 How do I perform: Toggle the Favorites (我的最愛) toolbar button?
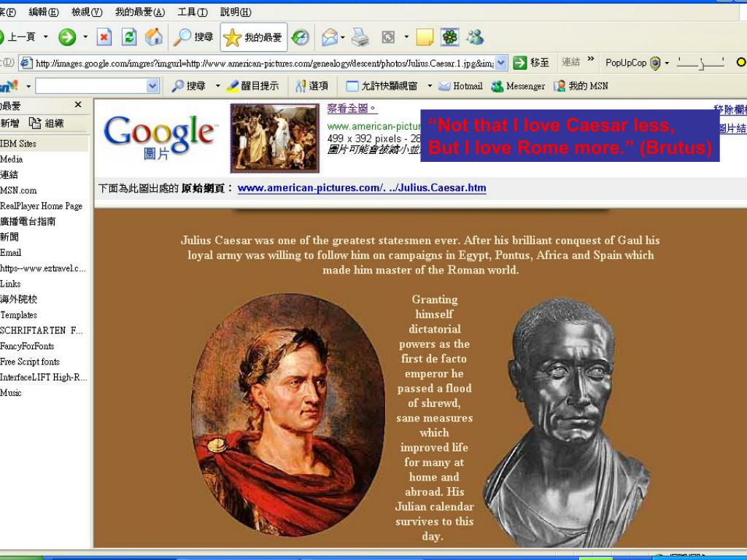(x=253, y=37)
